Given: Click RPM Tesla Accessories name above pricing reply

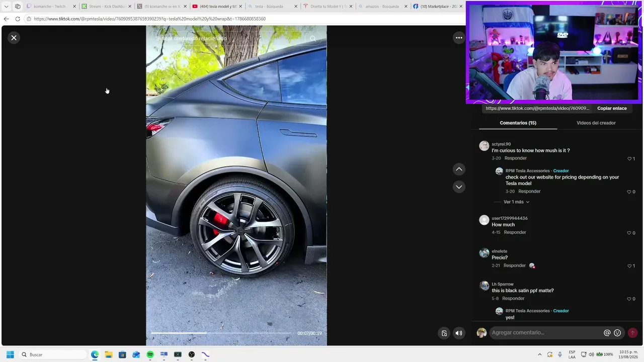Looking at the screenshot, I should (x=528, y=171).
